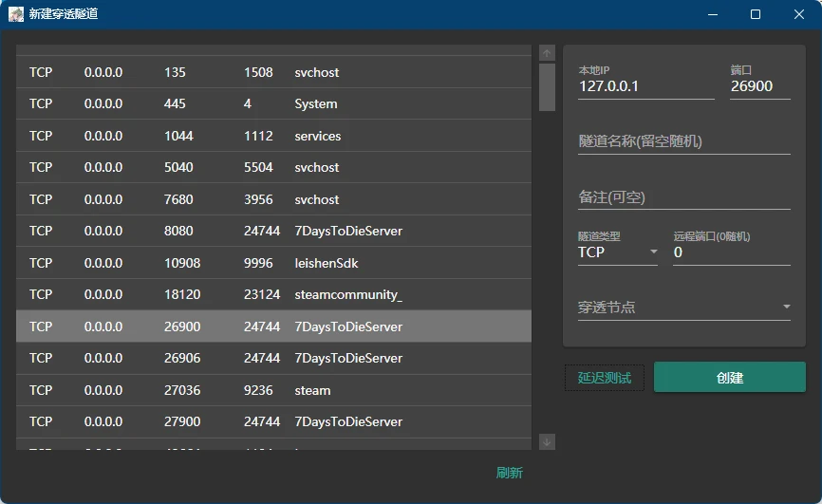Viewport: 822px width, 504px height.
Task: Close the 新建穿透隧道 window
Action: 798,14
